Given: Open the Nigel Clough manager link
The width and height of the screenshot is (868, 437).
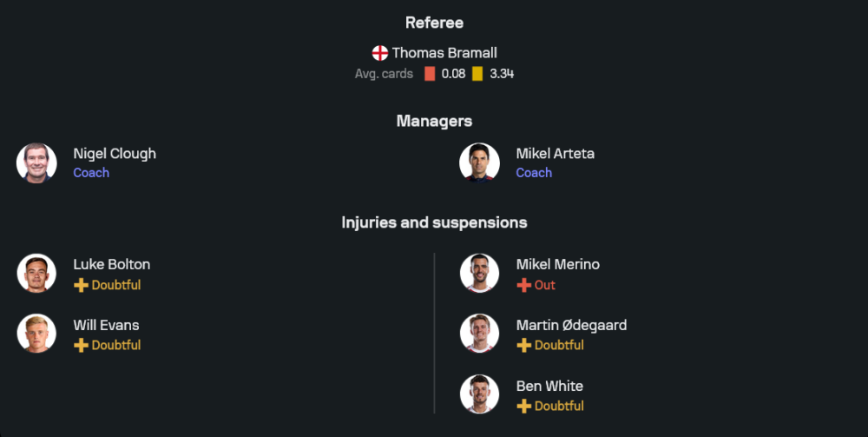Looking at the screenshot, I should point(115,154).
